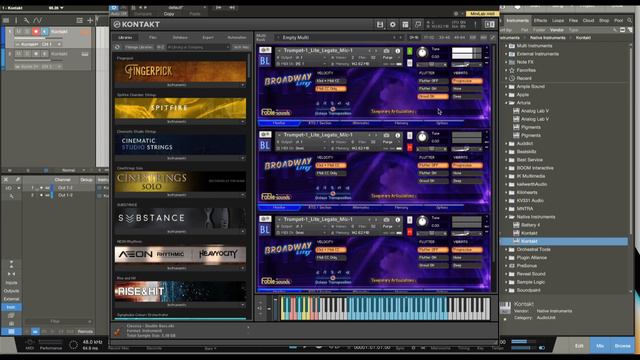This screenshot has height=360, width=640.
Task: Close the mixer console X icon
Action: pos(6,179)
